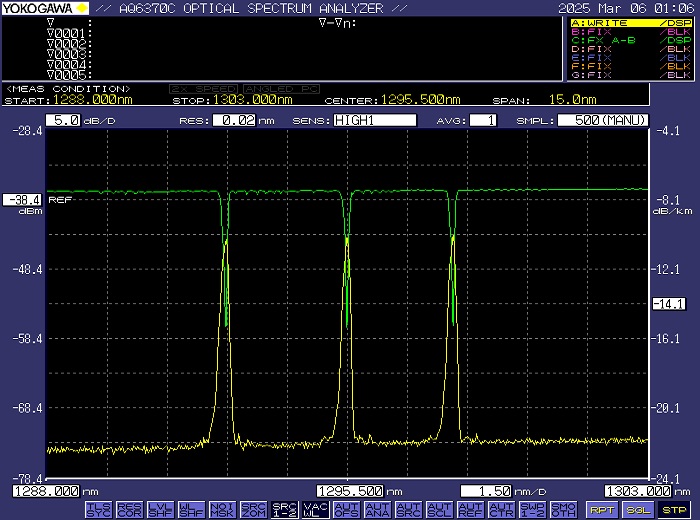Image resolution: width=700 pixels, height=520 pixels.
Task: Click STOP: 1303.000nm measurement condition
Action: point(233,100)
